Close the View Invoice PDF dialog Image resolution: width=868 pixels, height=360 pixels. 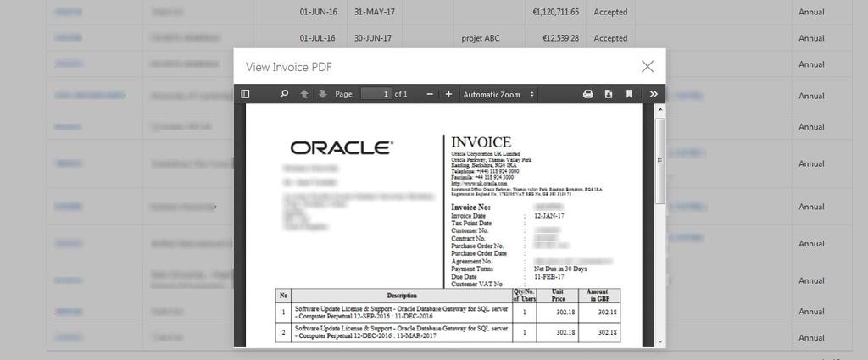coord(647,67)
